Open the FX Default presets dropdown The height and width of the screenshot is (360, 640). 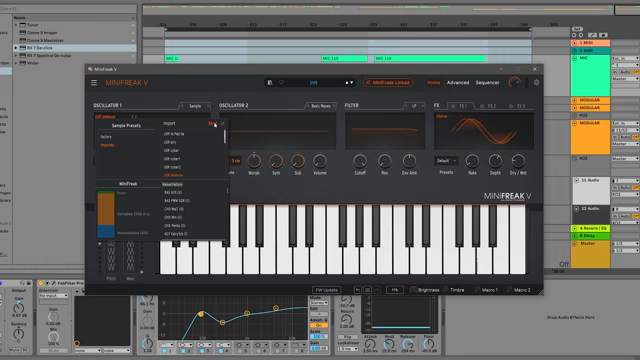(446, 161)
